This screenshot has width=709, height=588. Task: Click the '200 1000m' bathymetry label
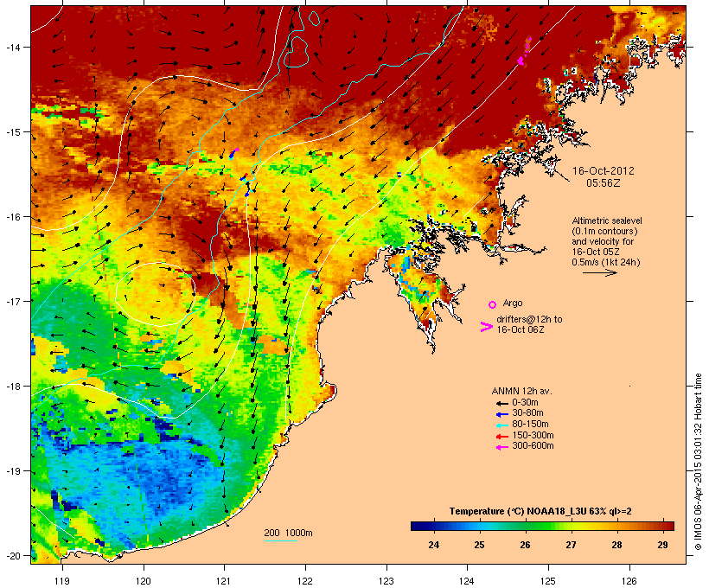coord(288,533)
